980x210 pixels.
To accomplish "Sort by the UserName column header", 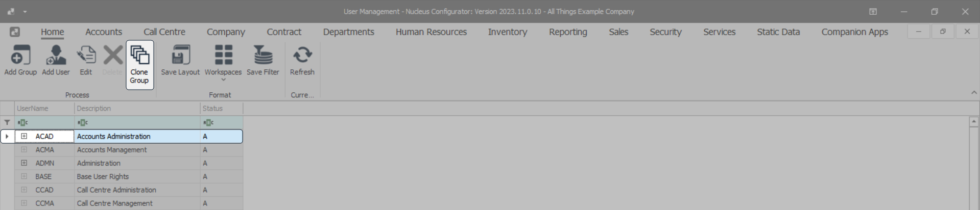I will (x=44, y=109).
